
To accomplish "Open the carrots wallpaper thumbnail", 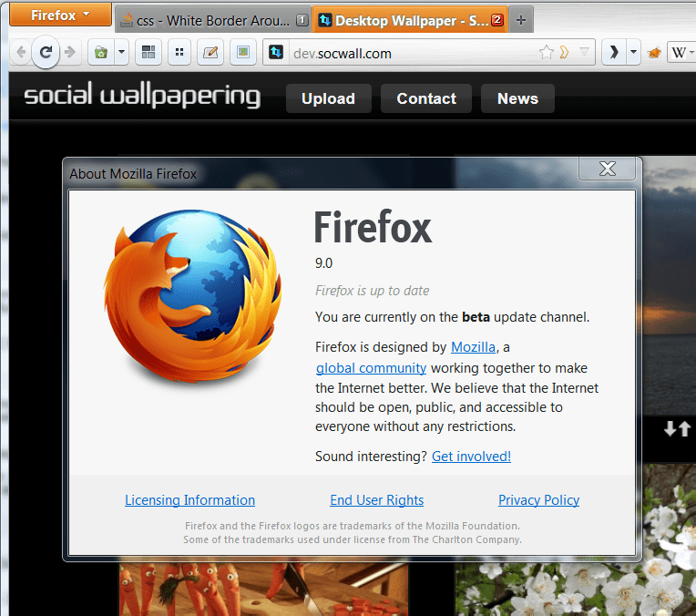I will pyautogui.click(x=263, y=589).
